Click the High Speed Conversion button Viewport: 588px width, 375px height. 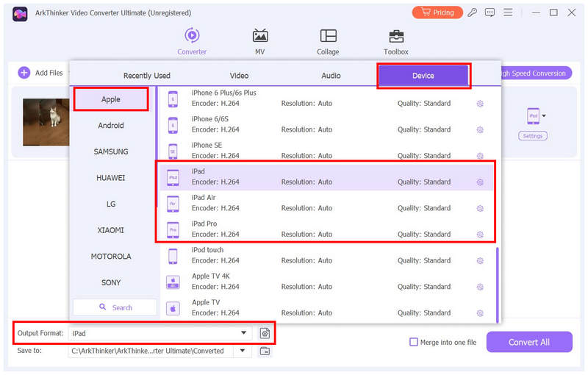tap(536, 73)
